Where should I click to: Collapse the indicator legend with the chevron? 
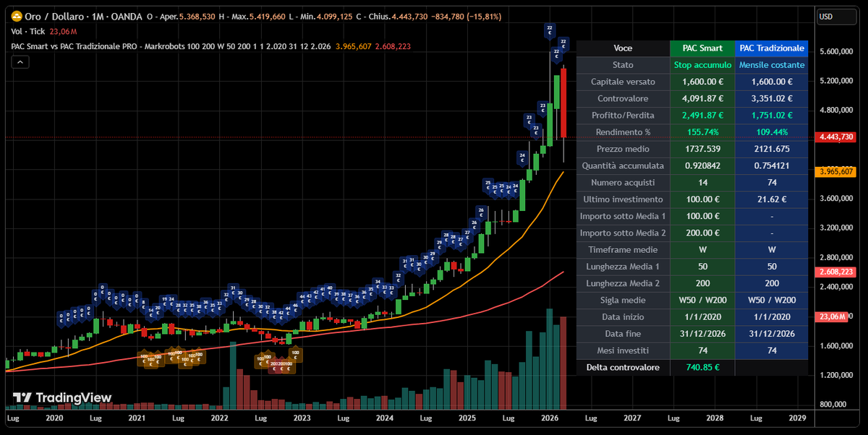[x=20, y=62]
